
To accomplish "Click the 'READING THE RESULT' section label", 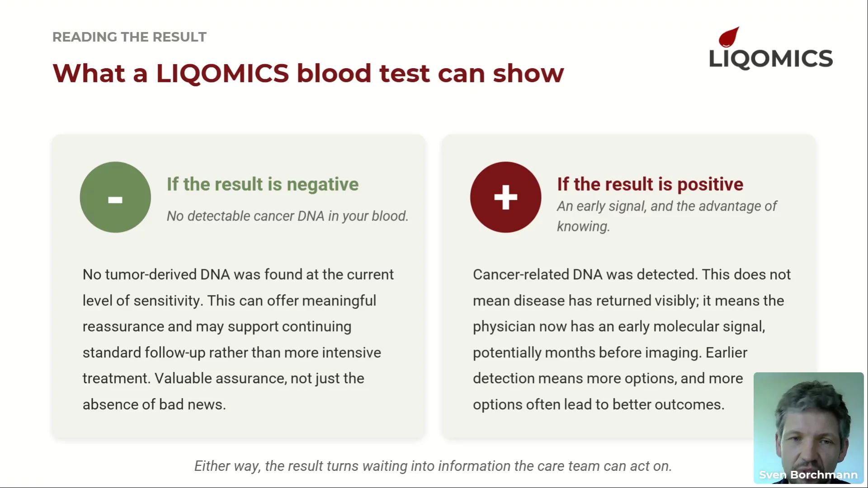I will tap(129, 37).
